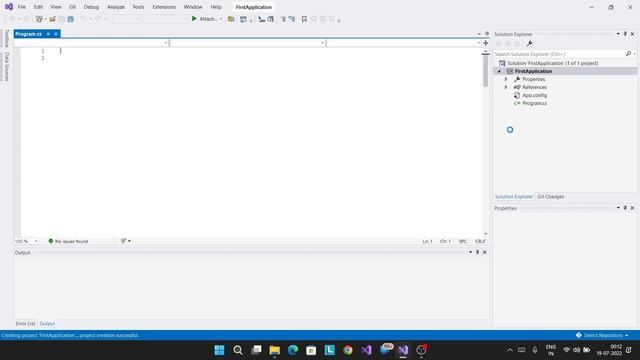Open Windows taskbar Search
Viewport: 640px width, 360px height.
[238, 350]
